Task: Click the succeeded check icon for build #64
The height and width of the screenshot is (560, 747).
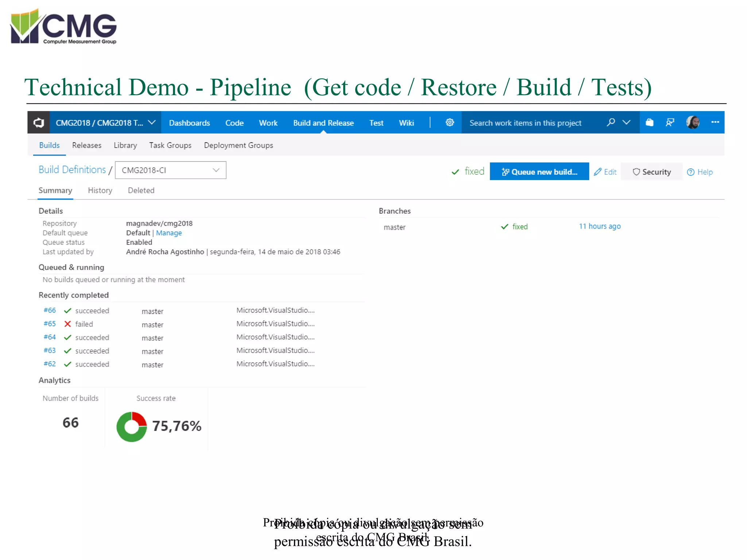Action: 67,338
